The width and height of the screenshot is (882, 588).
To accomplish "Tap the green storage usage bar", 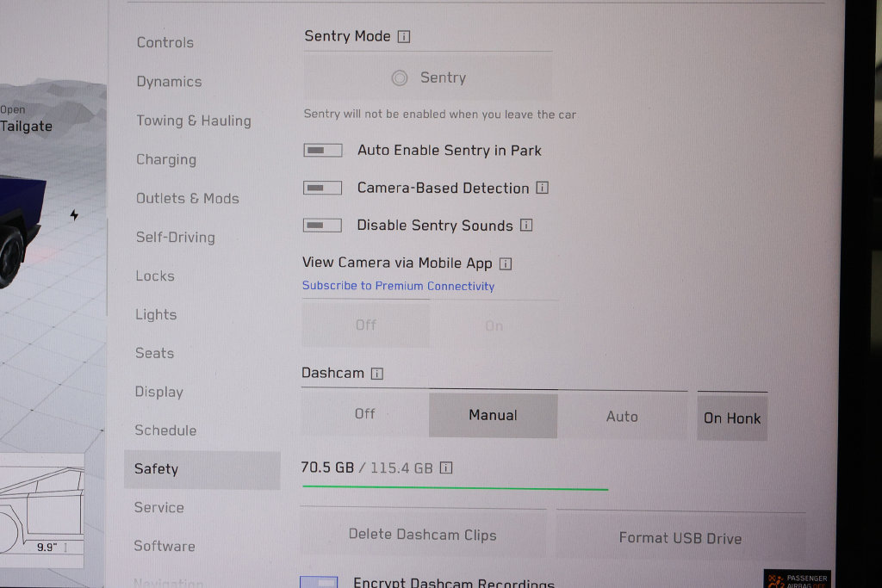I will click(x=455, y=488).
